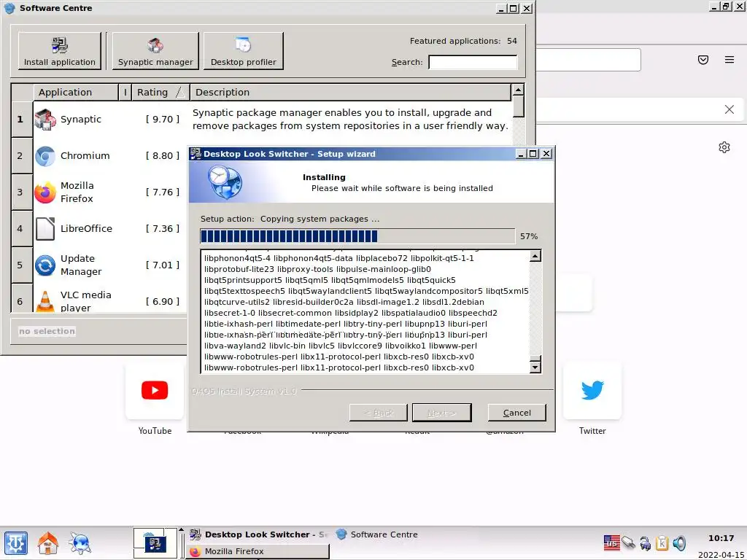747x560 pixels.
Task: Click the US keyboard layout flag icon
Action: coord(612,542)
